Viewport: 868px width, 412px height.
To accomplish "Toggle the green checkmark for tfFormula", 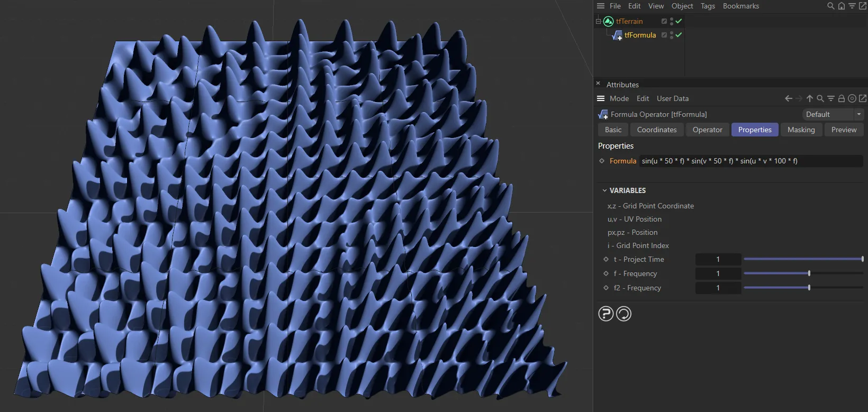I will click(x=679, y=35).
